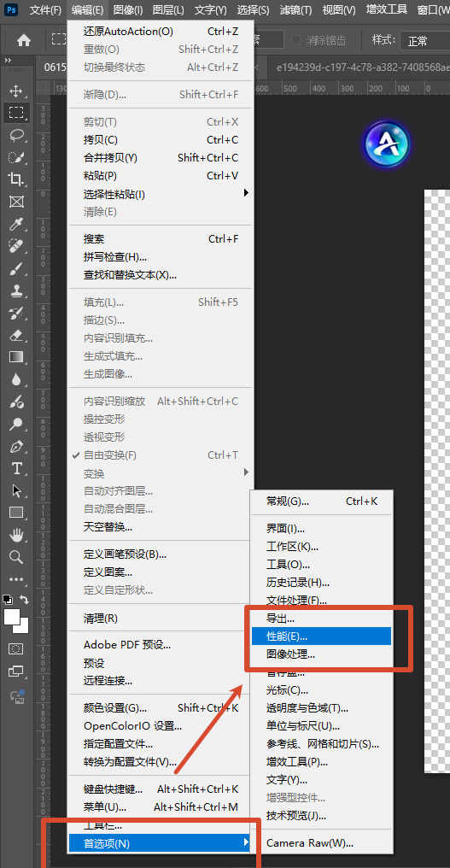Swap foreground and background colors
This screenshot has width=450, height=868.
coord(25,599)
